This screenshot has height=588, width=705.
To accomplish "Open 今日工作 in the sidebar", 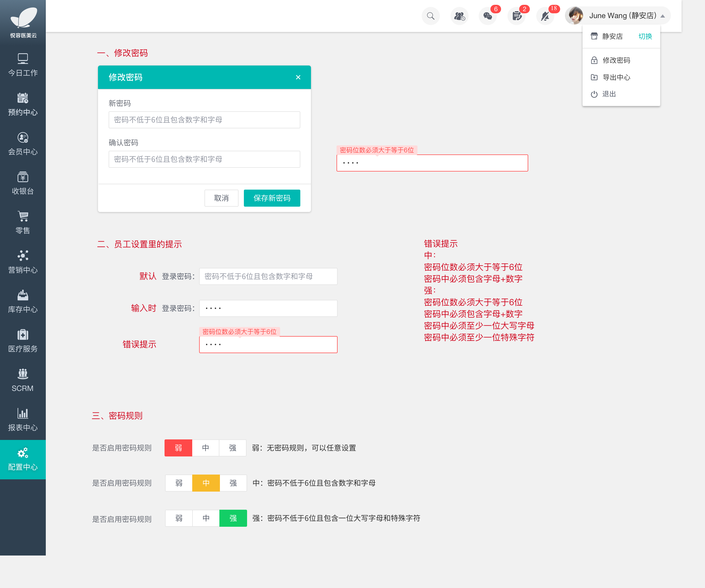I will click(x=23, y=65).
